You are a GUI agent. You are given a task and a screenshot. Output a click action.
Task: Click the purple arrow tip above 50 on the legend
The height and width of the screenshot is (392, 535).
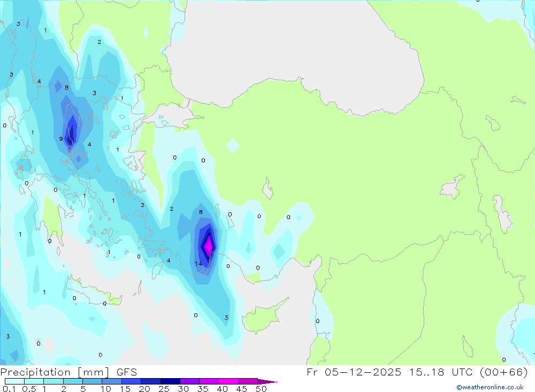pos(267,381)
